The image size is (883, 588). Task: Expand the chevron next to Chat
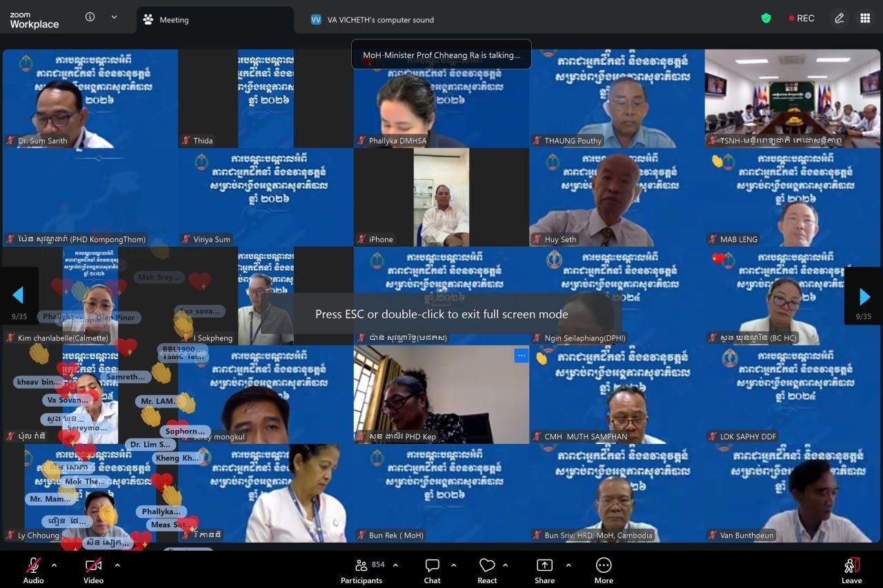pyautogui.click(x=454, y=565)
